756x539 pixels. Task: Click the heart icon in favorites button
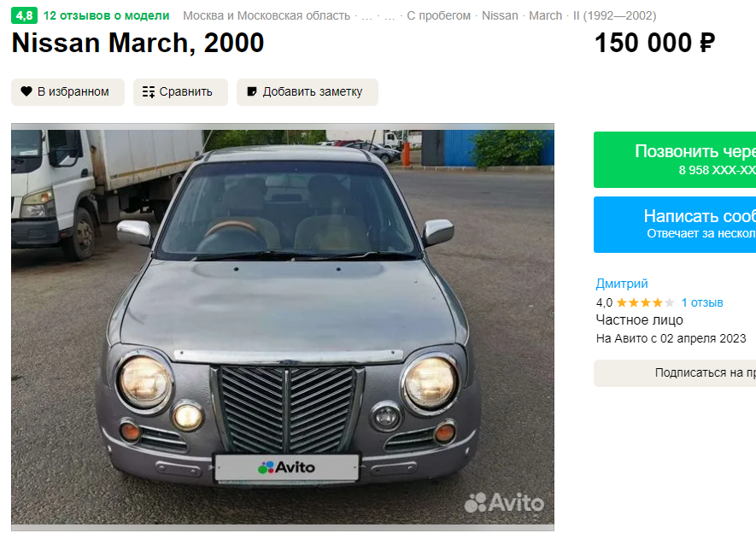click(26, 91)
